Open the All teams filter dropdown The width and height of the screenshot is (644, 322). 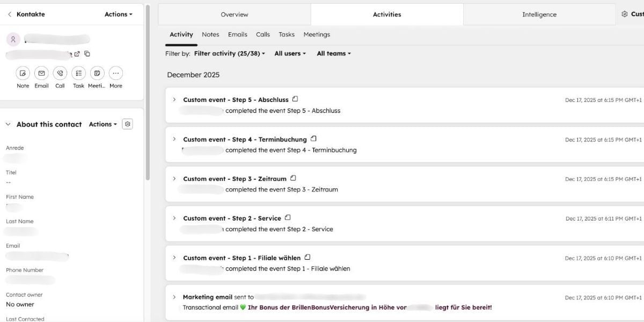[333, 54]
